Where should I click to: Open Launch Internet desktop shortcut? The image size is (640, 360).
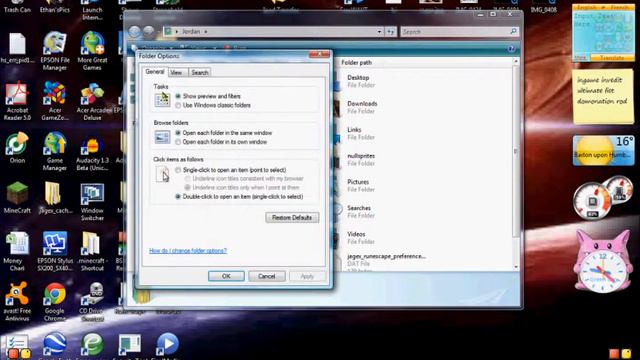92,10
